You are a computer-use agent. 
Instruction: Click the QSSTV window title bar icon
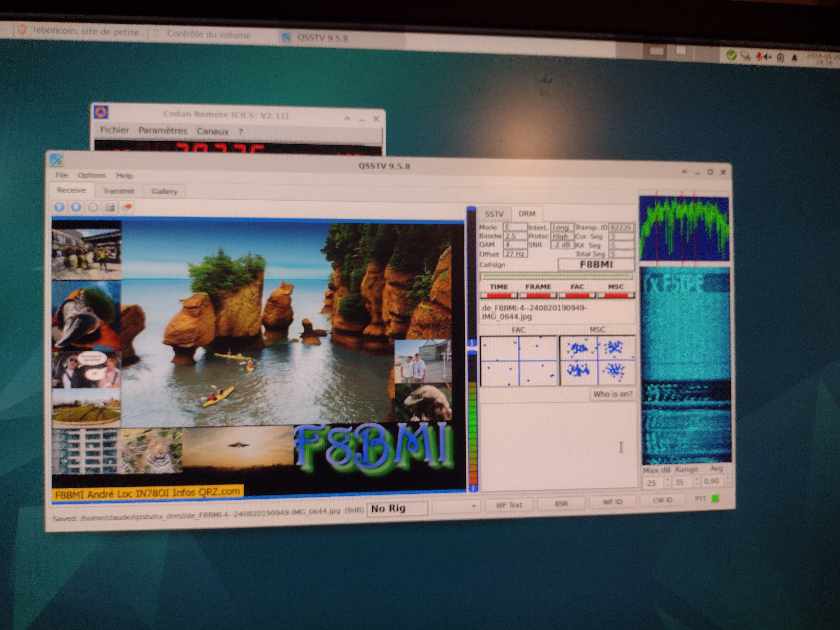56,160
